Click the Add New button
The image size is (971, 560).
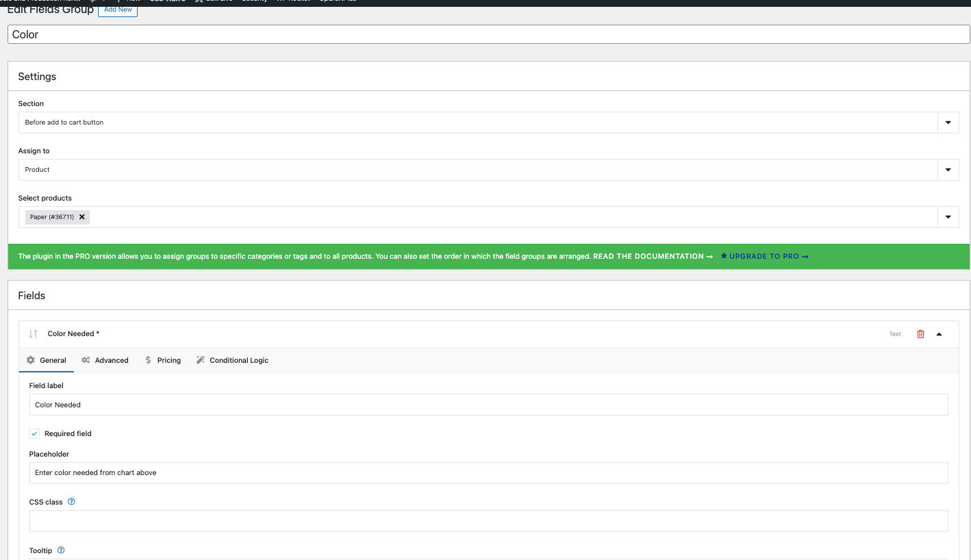tap(118, 10)
